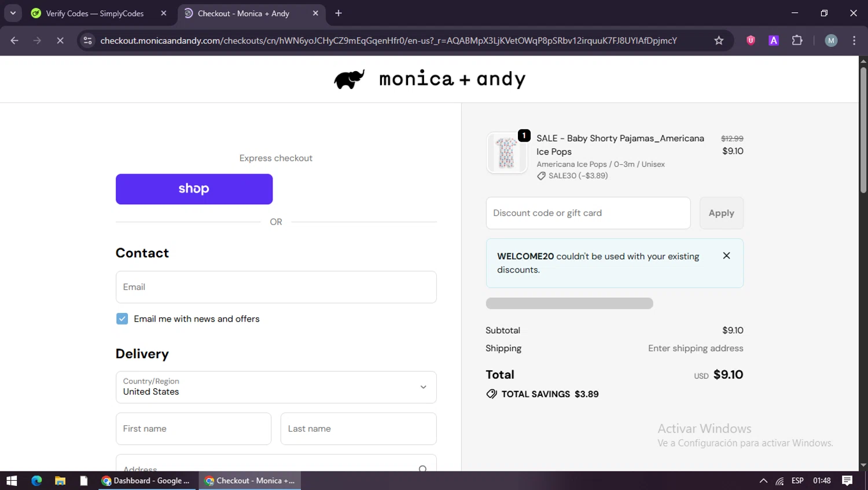Click the Address search field
The height and width of the screenshot is (490, 868).
click(x=276, y=463)
